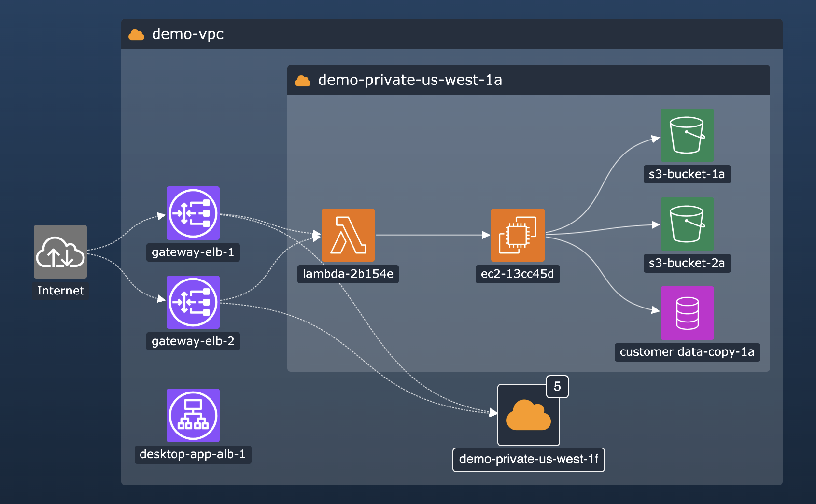Click the 5 count badge on subnet

pos(557,387)
